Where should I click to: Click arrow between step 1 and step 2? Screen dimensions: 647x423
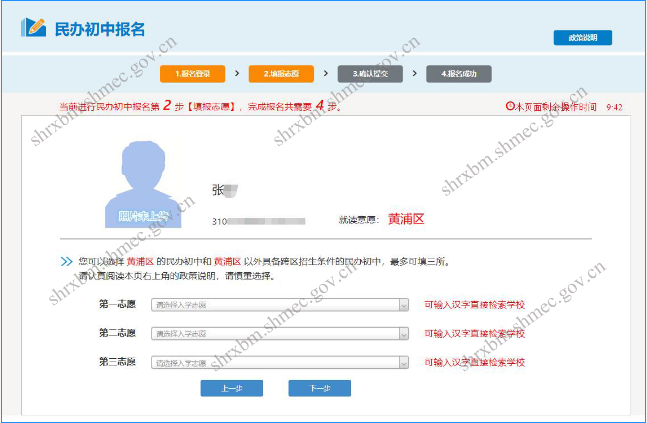[237, 73]
